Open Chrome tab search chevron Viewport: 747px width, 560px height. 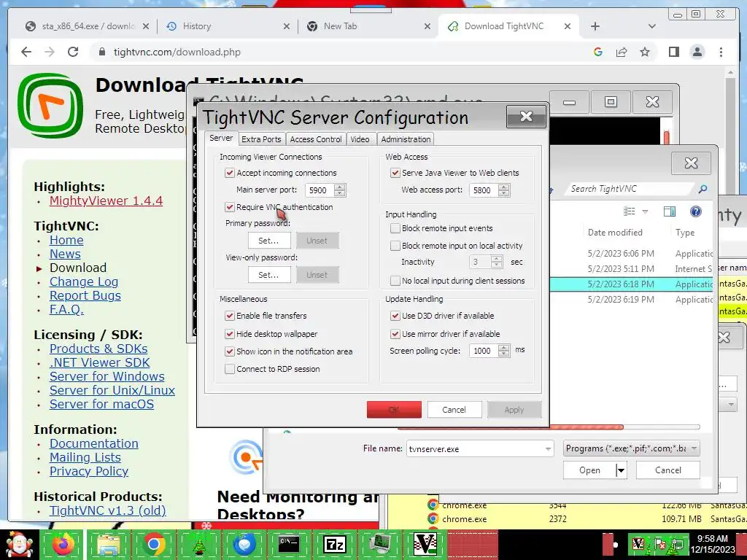pyautogui.click(x=651, y=26)
